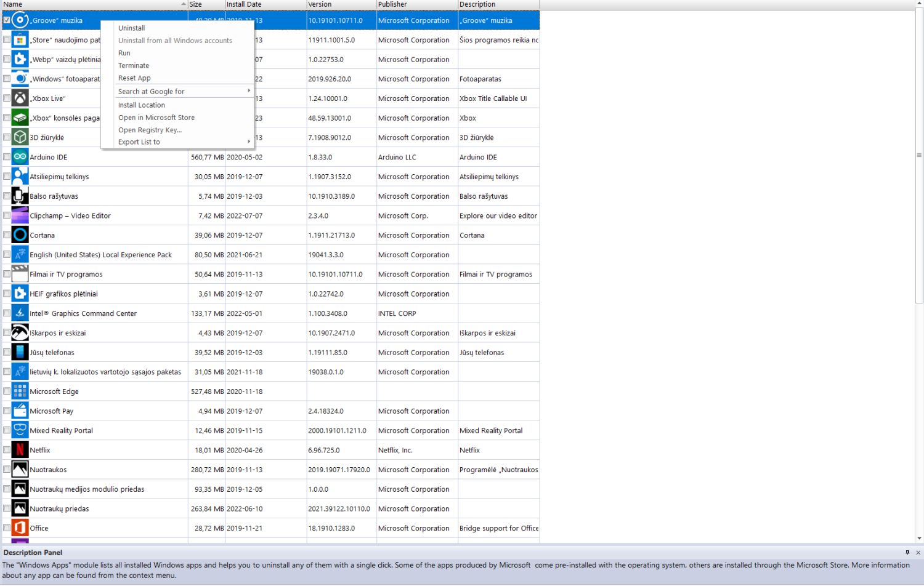
Task: Click Open Registry Key menu entry
Action: 150,130
